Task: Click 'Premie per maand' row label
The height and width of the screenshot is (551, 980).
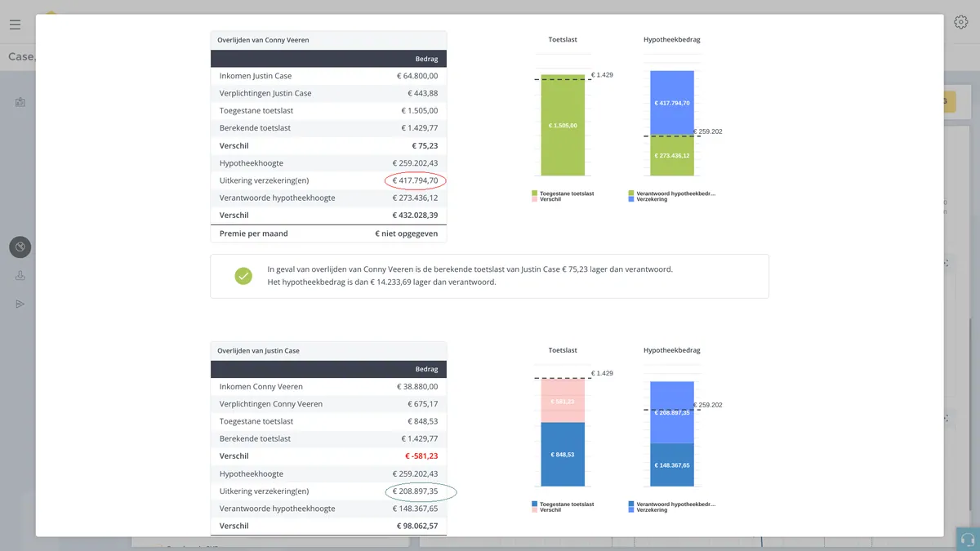Action: point(254,233)
